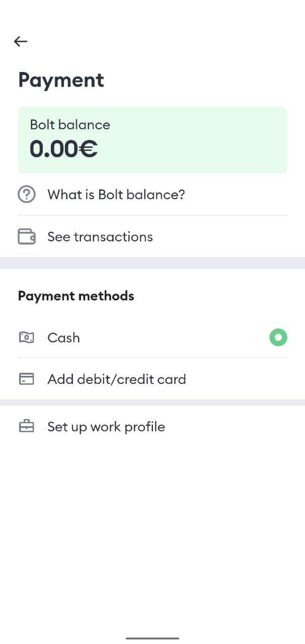Click the wallet icon next to transactions row
305x644 pixels.
pyautogui.click(x=27, y=236)
